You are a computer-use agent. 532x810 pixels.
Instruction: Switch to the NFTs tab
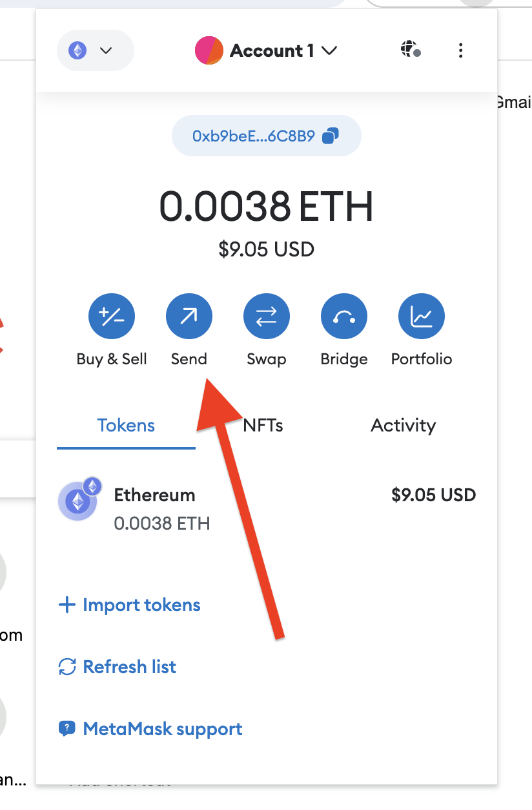tap(263, 426)
